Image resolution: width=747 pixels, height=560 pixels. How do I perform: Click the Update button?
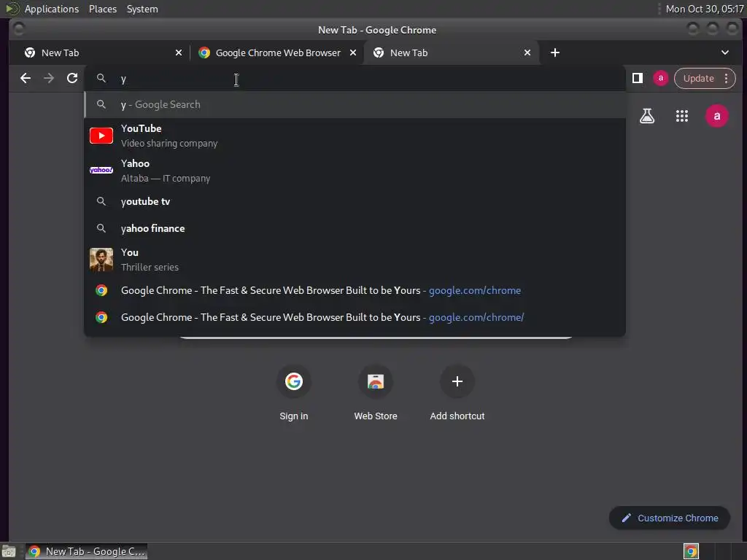[x=698, y=78]
